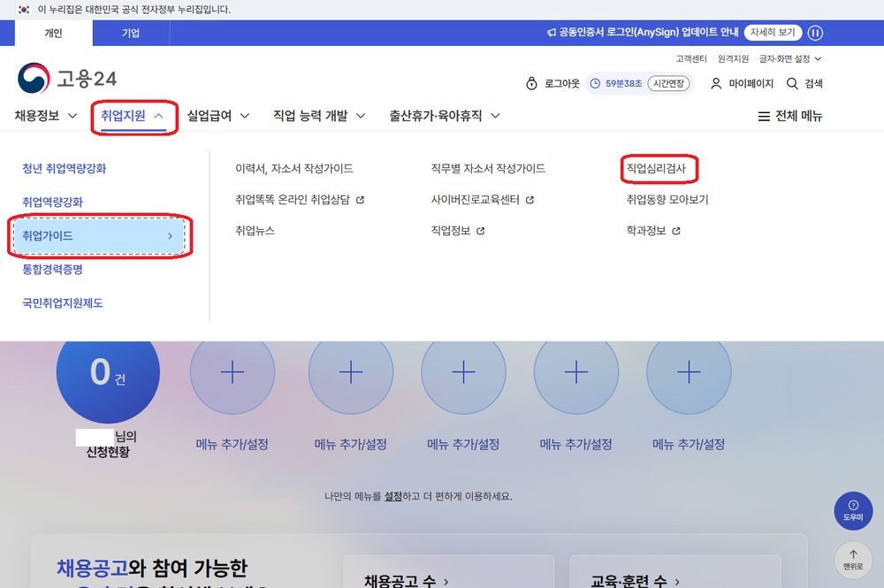Click the 시간연장 button

coord(668,83)
